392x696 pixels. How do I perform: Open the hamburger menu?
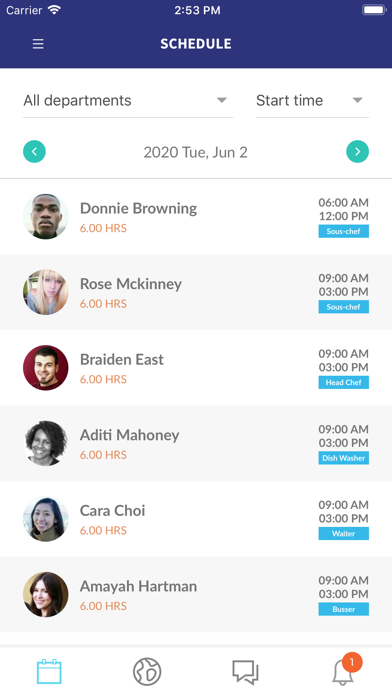pos(38,44)
